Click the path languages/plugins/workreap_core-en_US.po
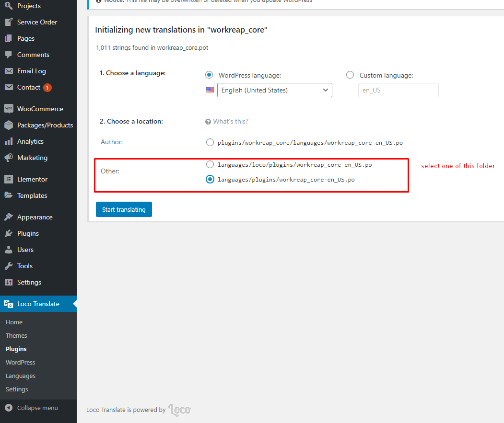This screenshot has height=423, width=504. click(286, 180)
